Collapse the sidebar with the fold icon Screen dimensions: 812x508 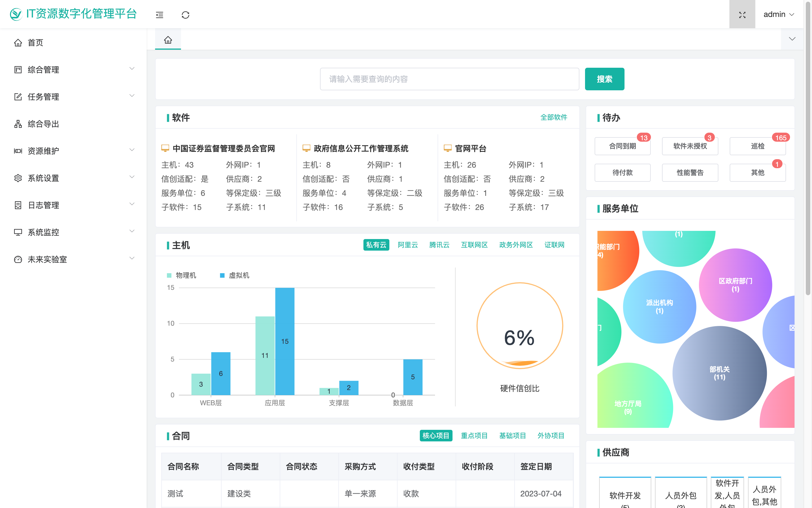159,15
